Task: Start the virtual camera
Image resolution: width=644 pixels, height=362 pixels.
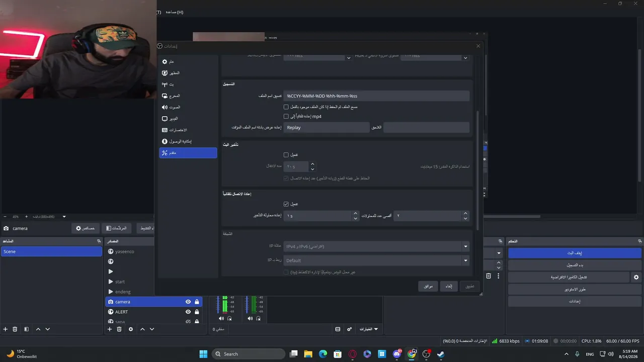Action: pos(569,277)
